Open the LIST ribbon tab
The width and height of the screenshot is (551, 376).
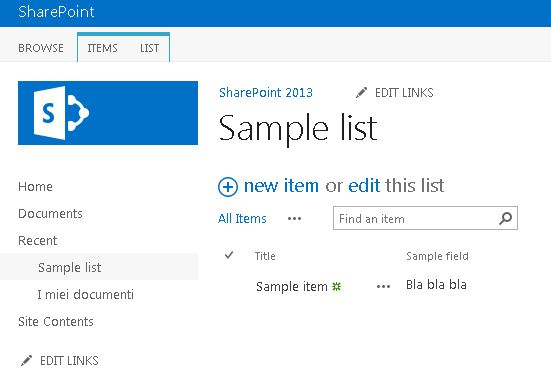tap(149, 48)
